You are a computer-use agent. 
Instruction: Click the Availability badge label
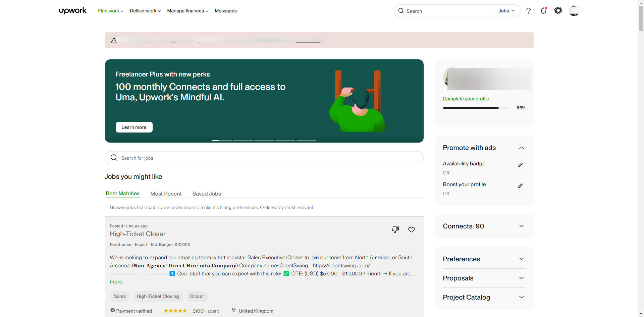[x=464, y=164]
